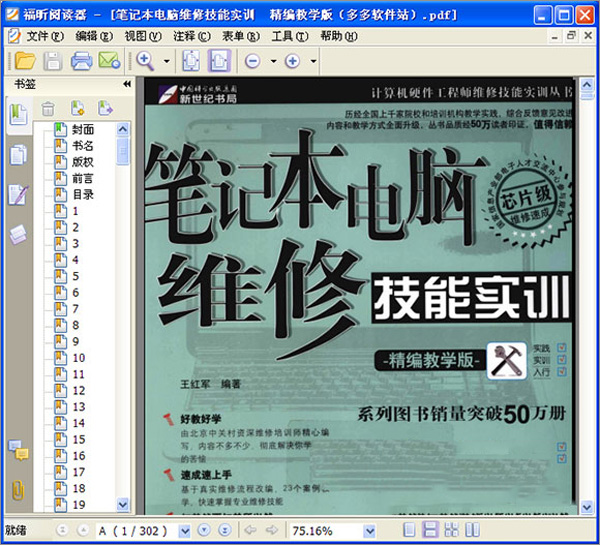Click the 75.16% zoom level field

[x=326, y=531]
